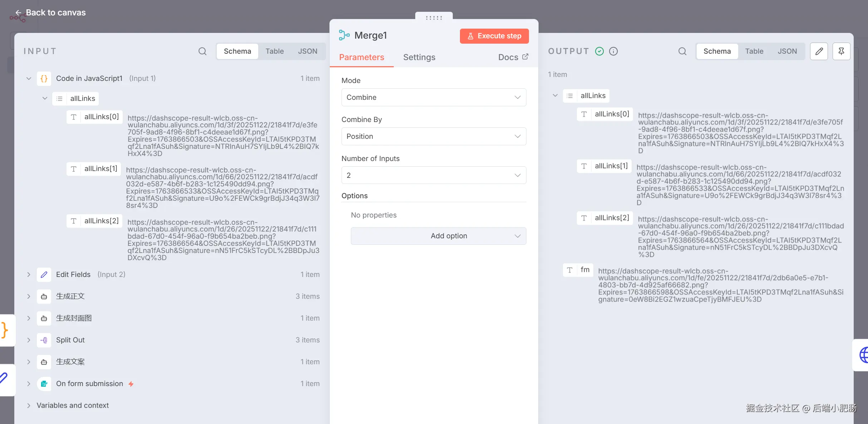Open the Combine By Position dropdown
This screenshot has width=868, height=424.
pos(433,136)
